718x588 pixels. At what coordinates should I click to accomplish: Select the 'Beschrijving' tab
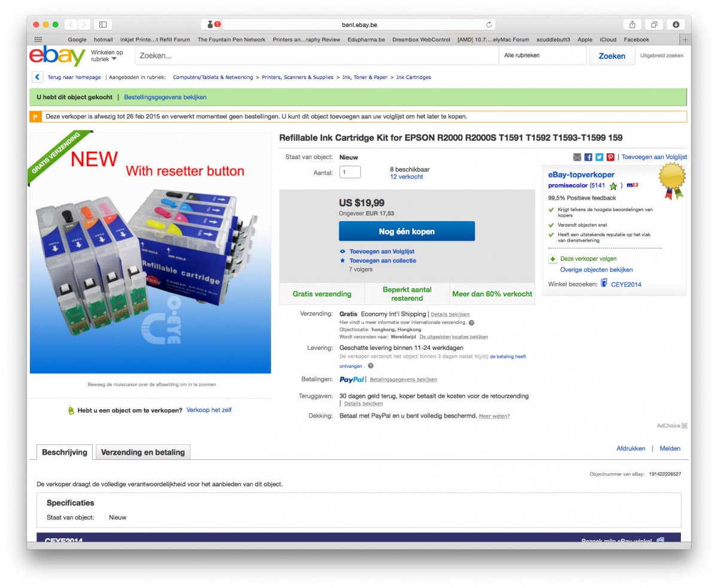pos(65,452)
